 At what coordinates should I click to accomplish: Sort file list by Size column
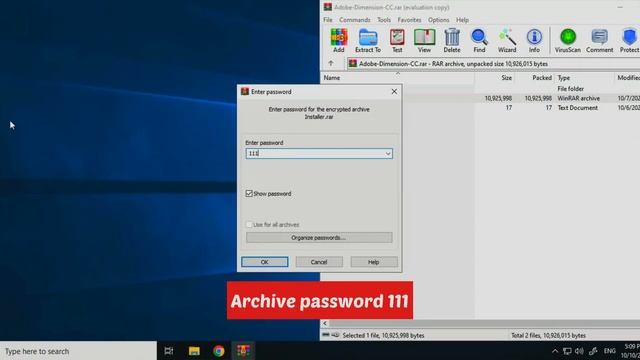click(x=494, y=78)
